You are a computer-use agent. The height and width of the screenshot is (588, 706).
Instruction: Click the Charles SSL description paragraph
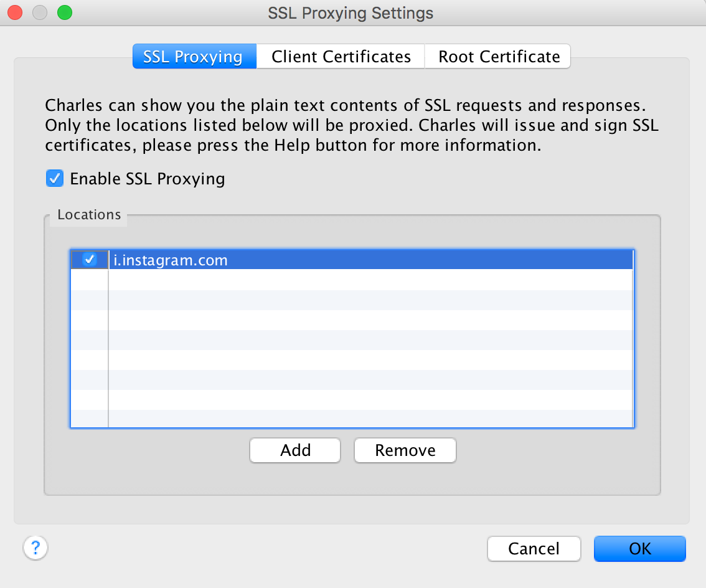click(x=351, y=126)
